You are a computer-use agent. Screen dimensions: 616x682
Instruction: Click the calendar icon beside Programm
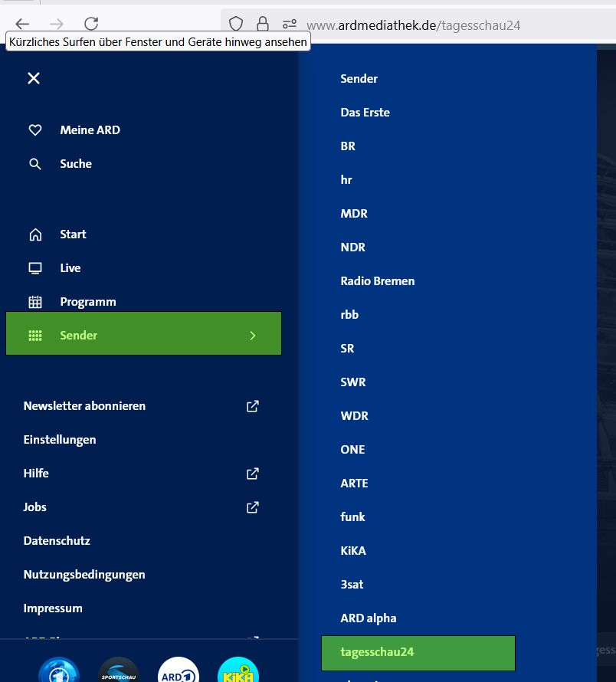pyautogui.click(x=35, y=302)
